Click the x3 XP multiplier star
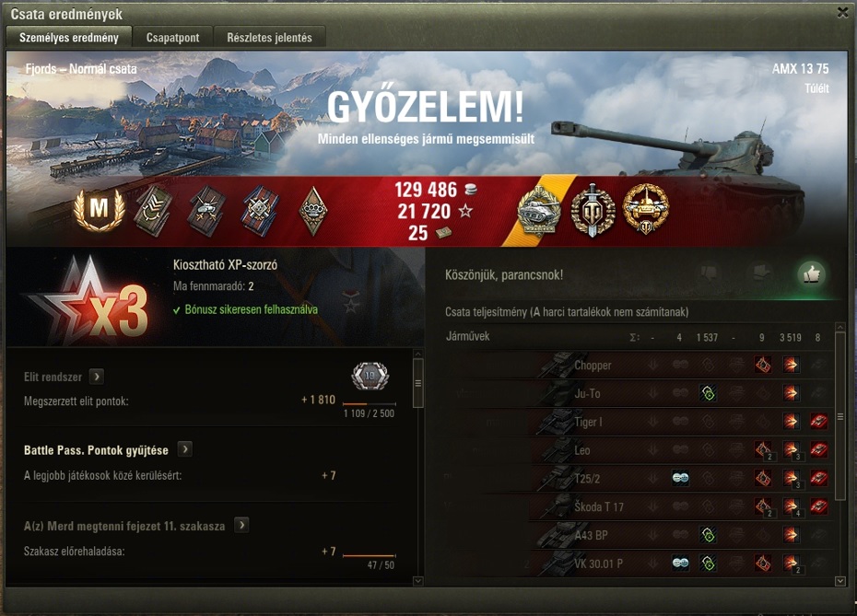The height and width of the screenshot is (616, 857). click(90, 300)
